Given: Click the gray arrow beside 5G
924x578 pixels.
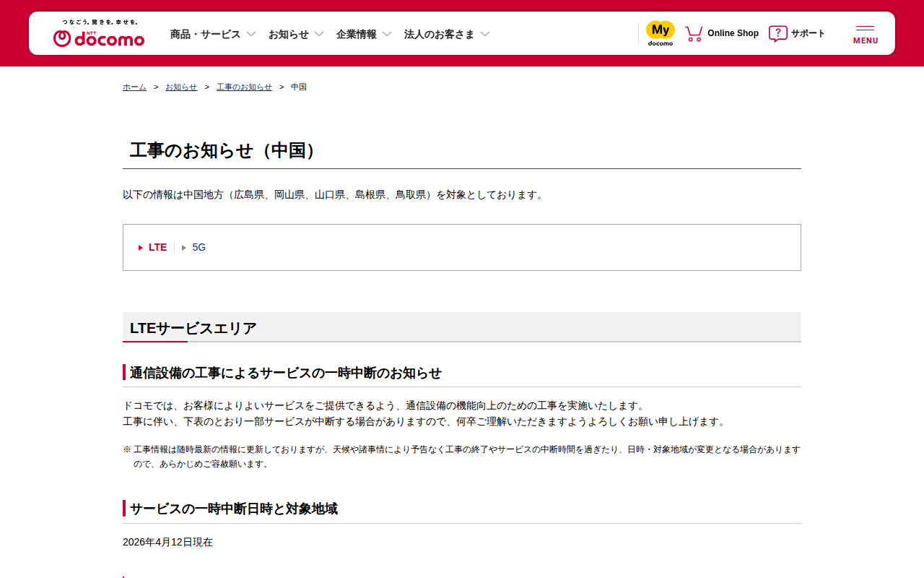Looking at the screenshot, I should [184, 248].
